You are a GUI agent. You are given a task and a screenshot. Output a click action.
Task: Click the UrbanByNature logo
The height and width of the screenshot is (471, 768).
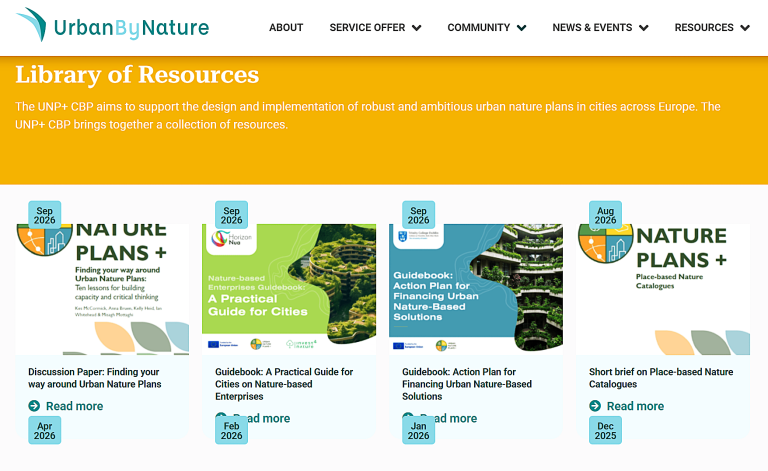point(112,25)
